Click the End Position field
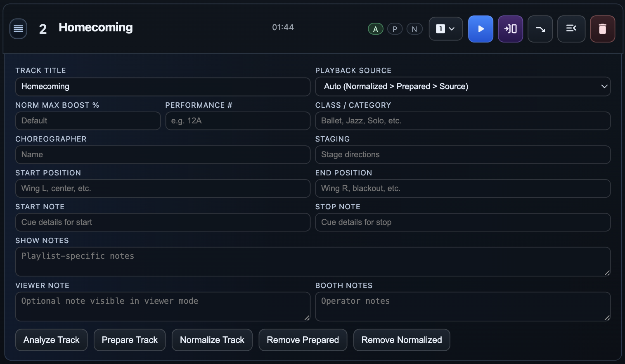The height and width of the screenshot is (364, 625). (x=463, y=189)
